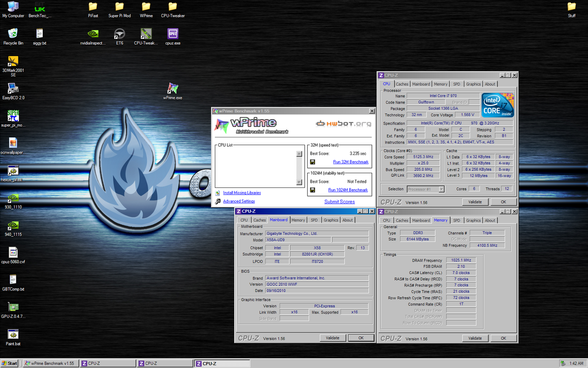Image resolution: width=588 pixels, height=368 pixels.
Task: Click Submit Scores link
Action: [340, 202]
